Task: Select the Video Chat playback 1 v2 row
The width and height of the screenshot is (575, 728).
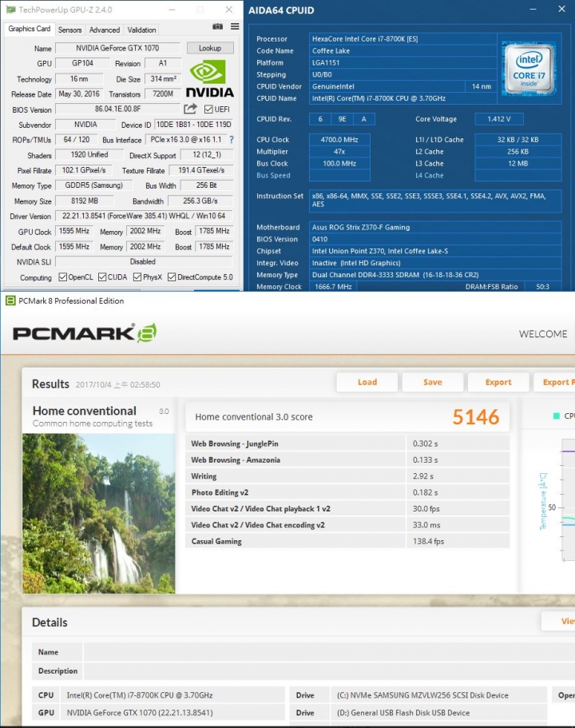Action: (347, 508)
